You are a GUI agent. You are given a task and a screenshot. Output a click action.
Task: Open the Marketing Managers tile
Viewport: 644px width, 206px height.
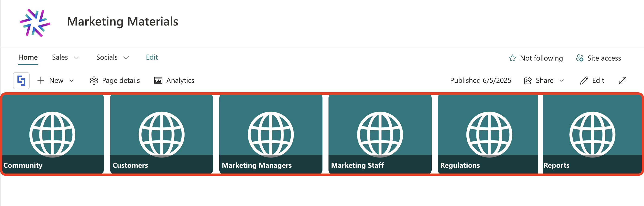click(x=271, y=134)
